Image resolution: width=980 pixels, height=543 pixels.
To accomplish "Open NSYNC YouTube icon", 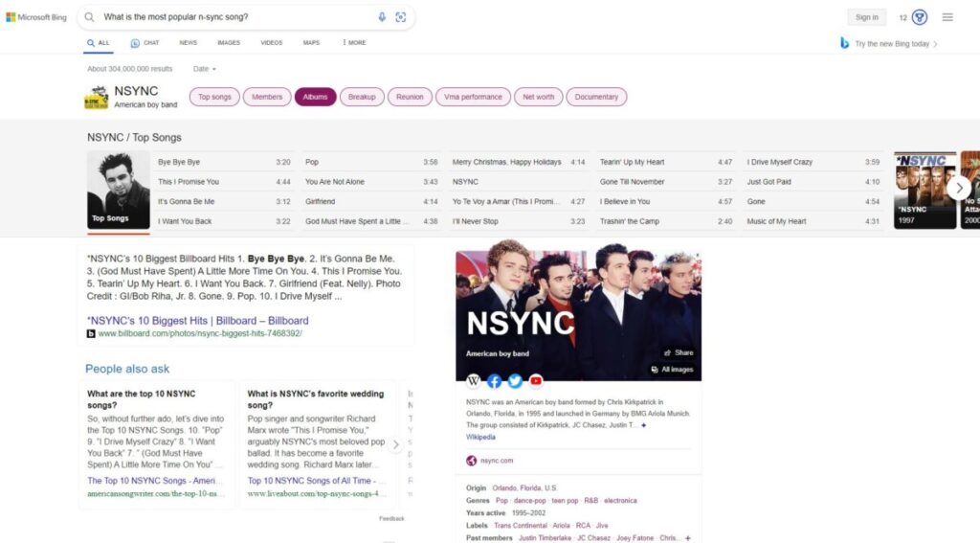I will 536,380.
